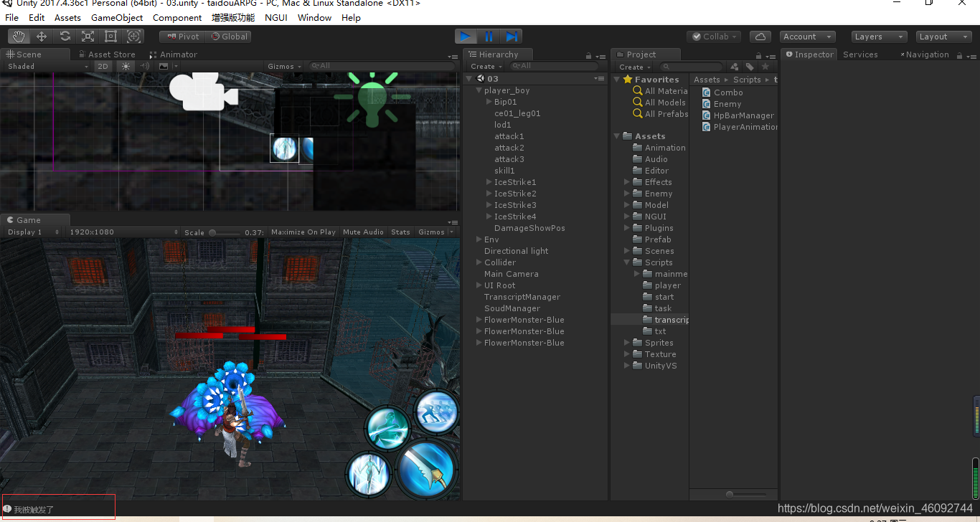The image size is (980, 522).
Task: Open the Layers dropdown
Action: click(x=880, y=37)
